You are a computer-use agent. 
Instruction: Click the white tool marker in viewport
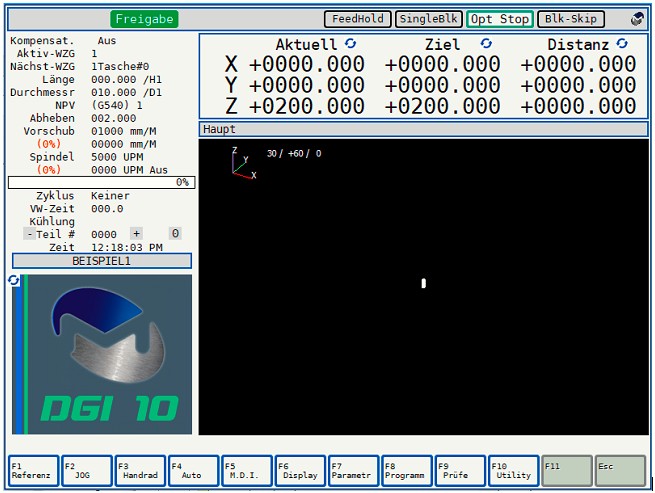point(424,283)
